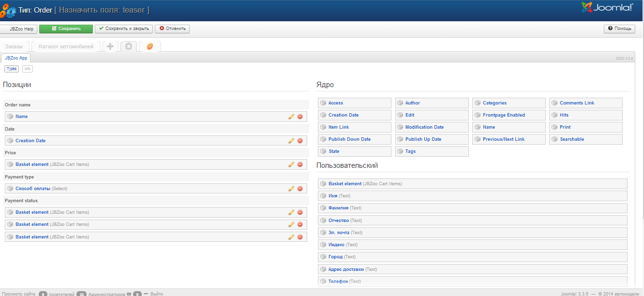The width and height of the screenshot is (644, 296).
Task: Select the JBZoo App tab
Action: [x=16, y=58]
